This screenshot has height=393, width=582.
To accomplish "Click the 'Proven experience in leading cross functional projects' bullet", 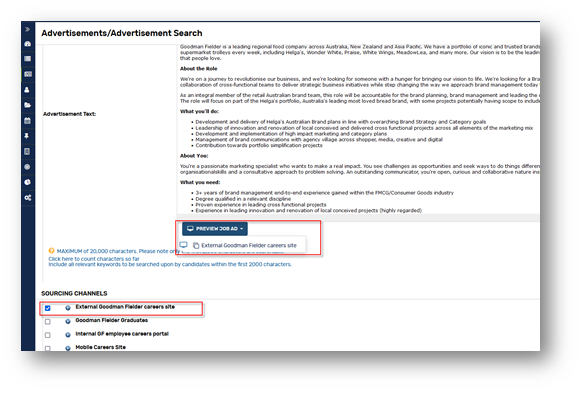I will click(261, 205).
